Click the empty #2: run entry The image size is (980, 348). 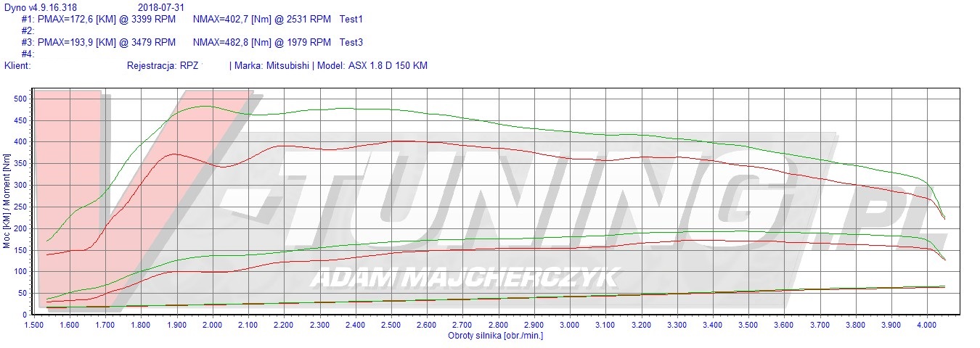point(28,31)
